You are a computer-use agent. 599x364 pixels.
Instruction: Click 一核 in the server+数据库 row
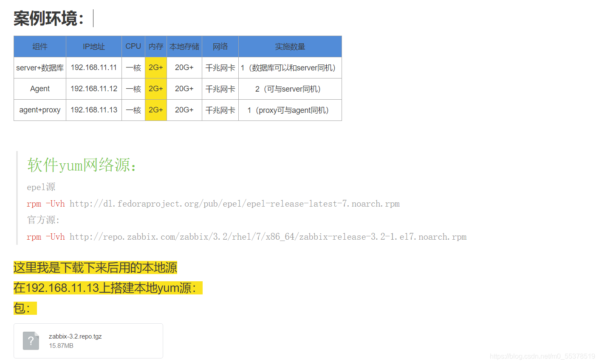click(133, 68)
